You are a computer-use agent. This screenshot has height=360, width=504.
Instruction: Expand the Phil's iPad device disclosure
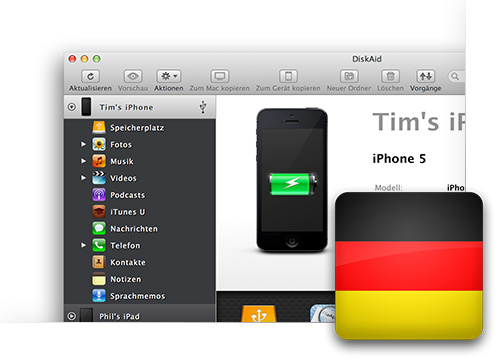72,316
